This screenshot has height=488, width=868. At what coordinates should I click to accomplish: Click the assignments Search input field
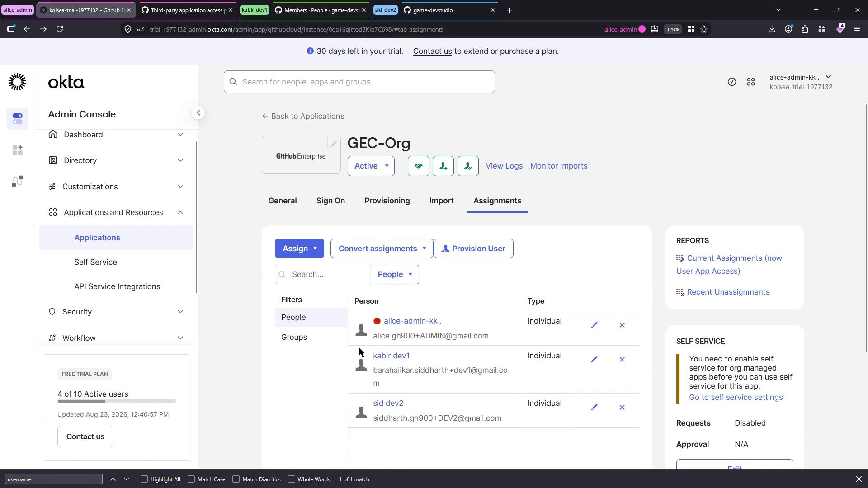pos(322,274)
